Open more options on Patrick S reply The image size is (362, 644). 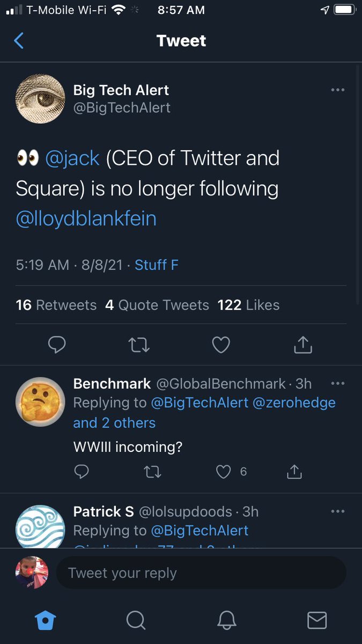[x=338, y=511]
